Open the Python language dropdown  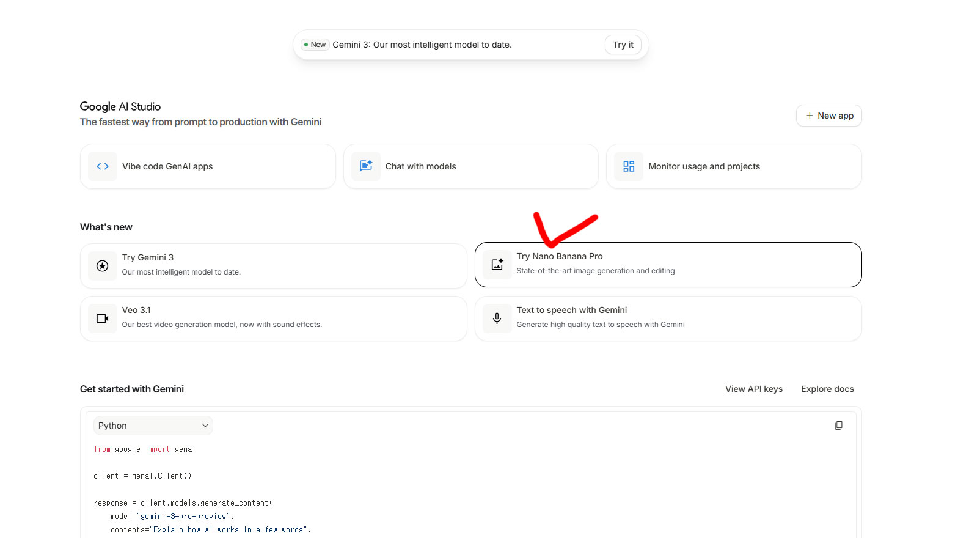tap(153, 426)
